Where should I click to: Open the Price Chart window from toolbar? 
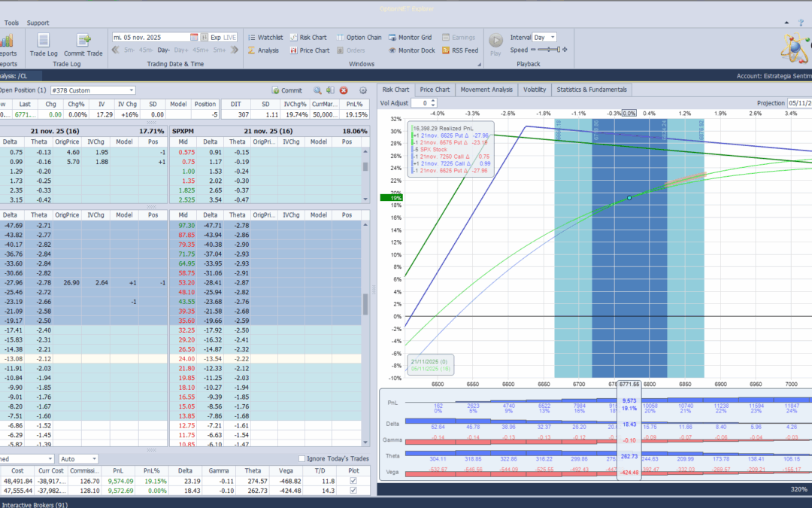click(x=310, y=50)
